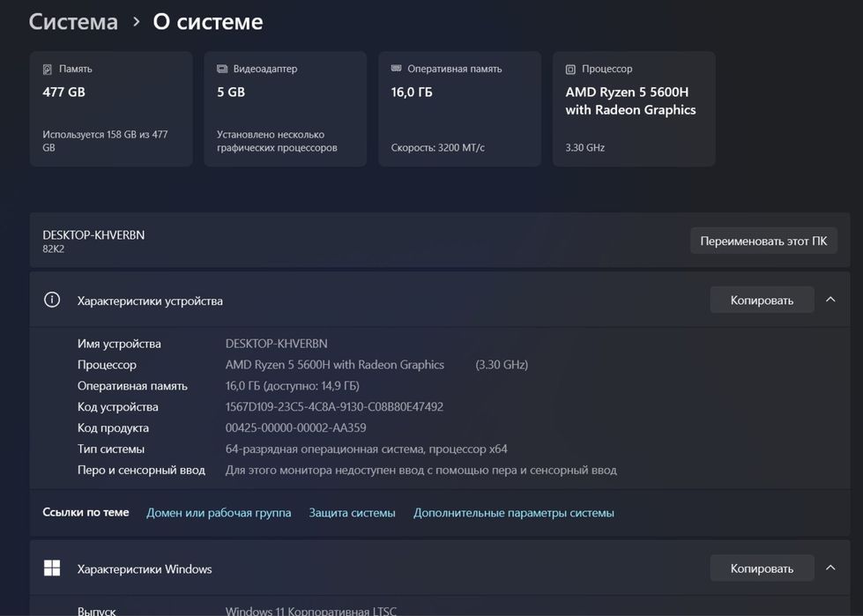Image resolution: width=863 pixels, height=616 pixels.
Task: Click the info icon next to Характеристики устройства
Action: coord(52,300)
